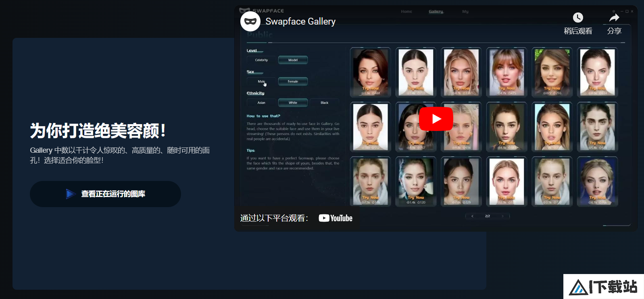Open face card with 4.7k views 475 stars
This screenshot has width=644, height=299.
[x=506, y=73]
